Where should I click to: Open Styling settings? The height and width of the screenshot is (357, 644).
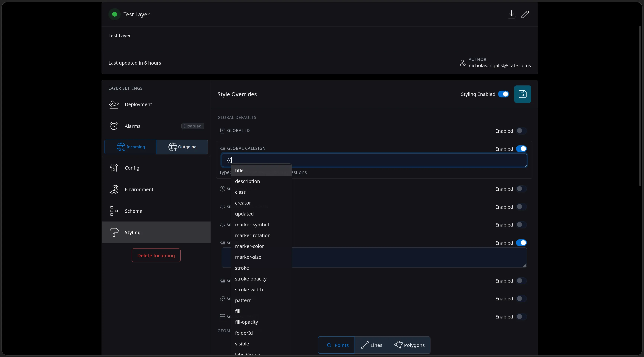[x=156, y=232]
